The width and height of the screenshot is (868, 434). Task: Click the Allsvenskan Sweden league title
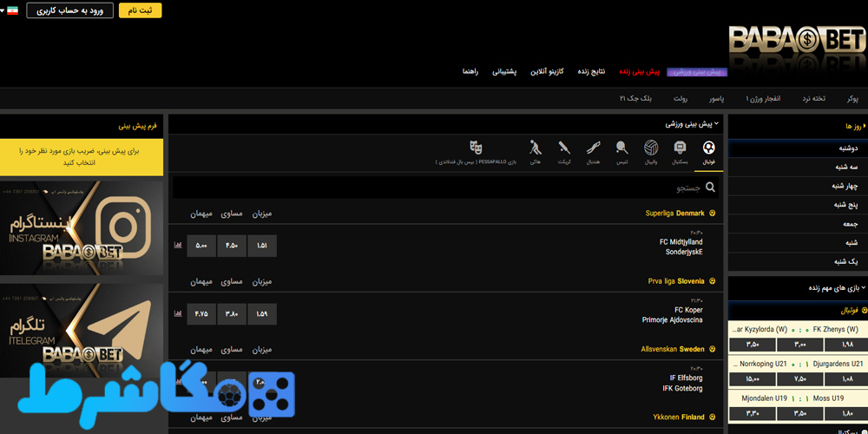673,349
